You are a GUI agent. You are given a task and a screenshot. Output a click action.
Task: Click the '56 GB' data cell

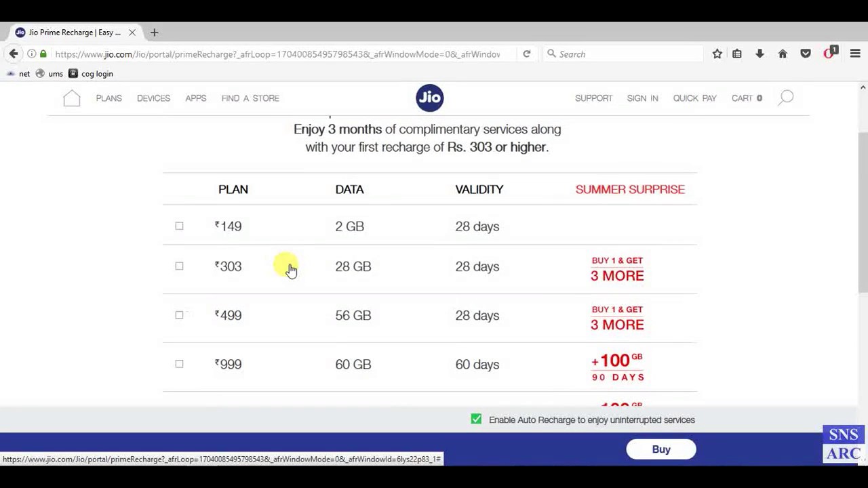[353, 315]
